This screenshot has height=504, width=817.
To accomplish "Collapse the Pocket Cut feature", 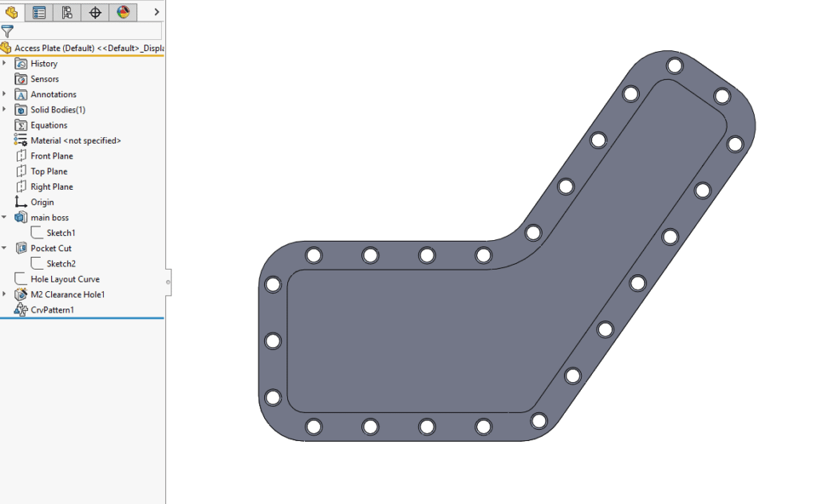I will coord(5,247).
